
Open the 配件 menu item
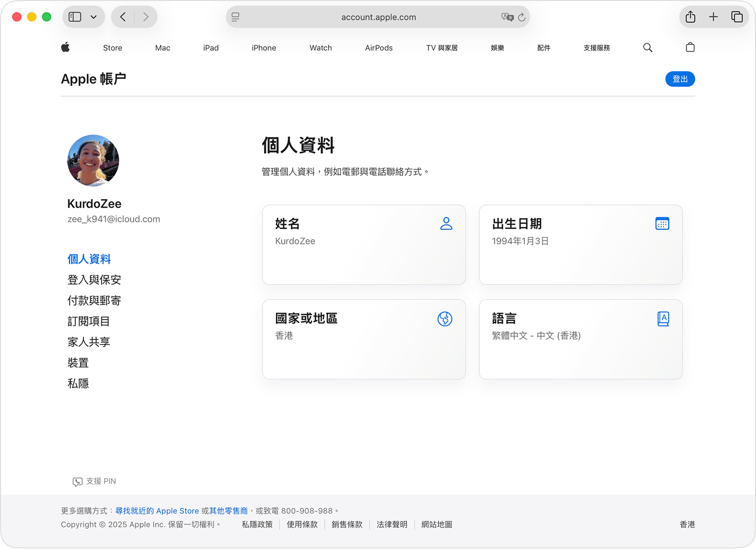544,48
